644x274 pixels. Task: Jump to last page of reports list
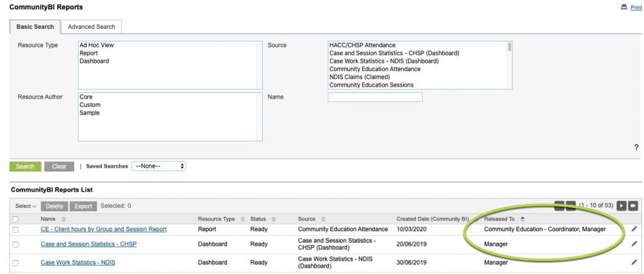pyautogui.click(x=633, y=205)
